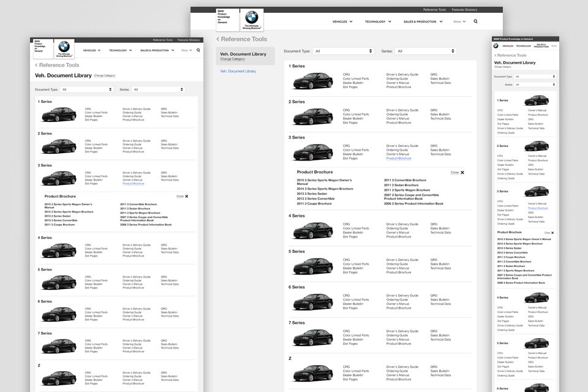This screenshot has height=392, width=588.
Task: Open Dot Pages under 1 Series, tablet mockup
Action: 91,120
